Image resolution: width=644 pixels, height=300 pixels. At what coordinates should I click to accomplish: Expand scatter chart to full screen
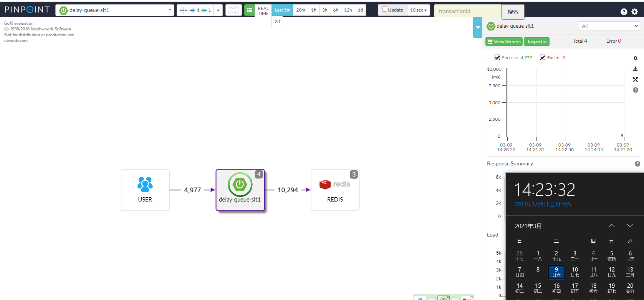[x=636, y=80]
